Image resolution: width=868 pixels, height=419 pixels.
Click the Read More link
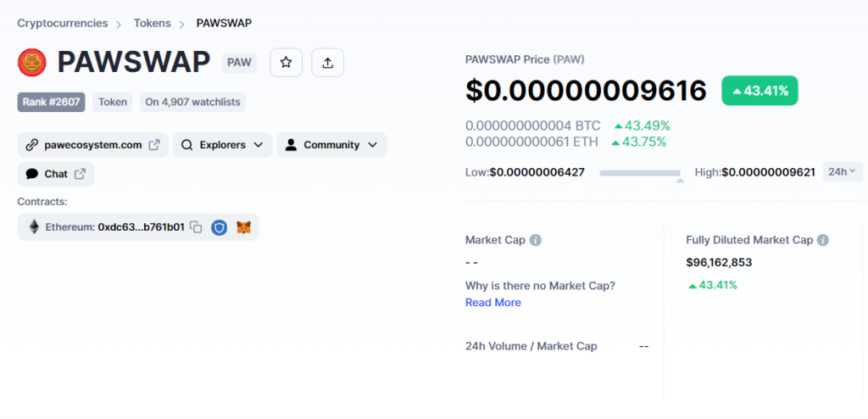[492, 303]
